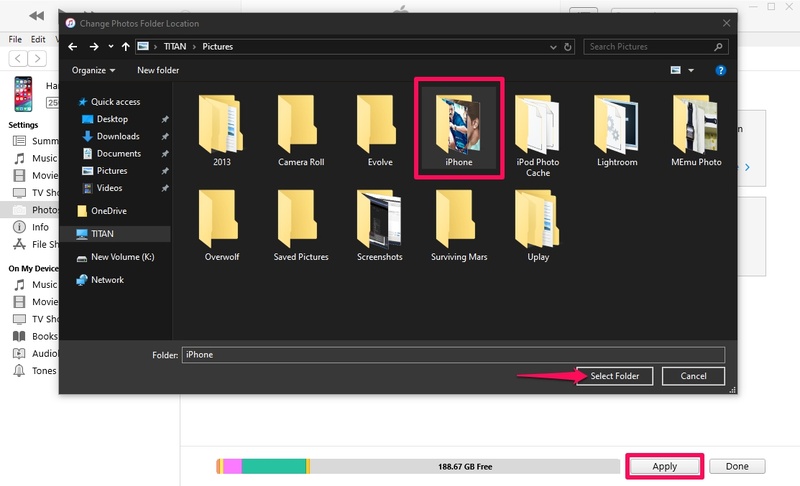Expand the view options dropdown arrow
800x486 pixels.
pyautogui.click(x=691, y=70)
